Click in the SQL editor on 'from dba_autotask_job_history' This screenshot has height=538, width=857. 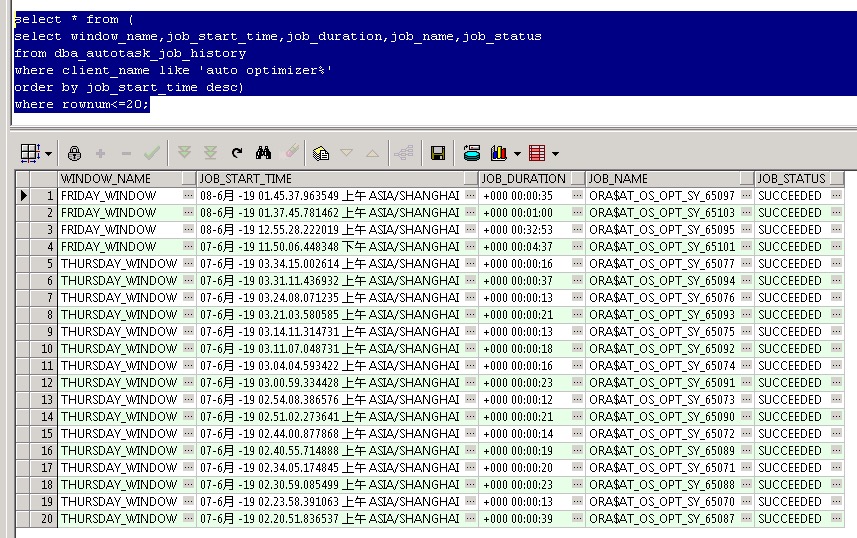pos(130,53)
